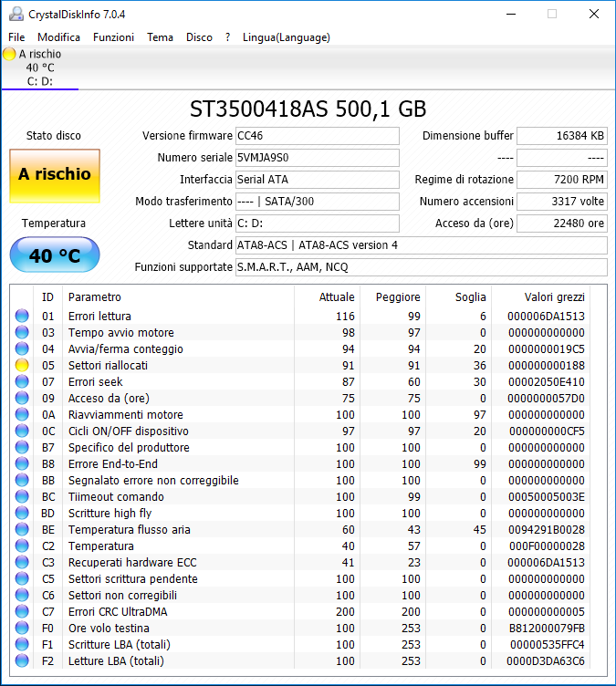Click the Numero seriale field

click(318, 158)
